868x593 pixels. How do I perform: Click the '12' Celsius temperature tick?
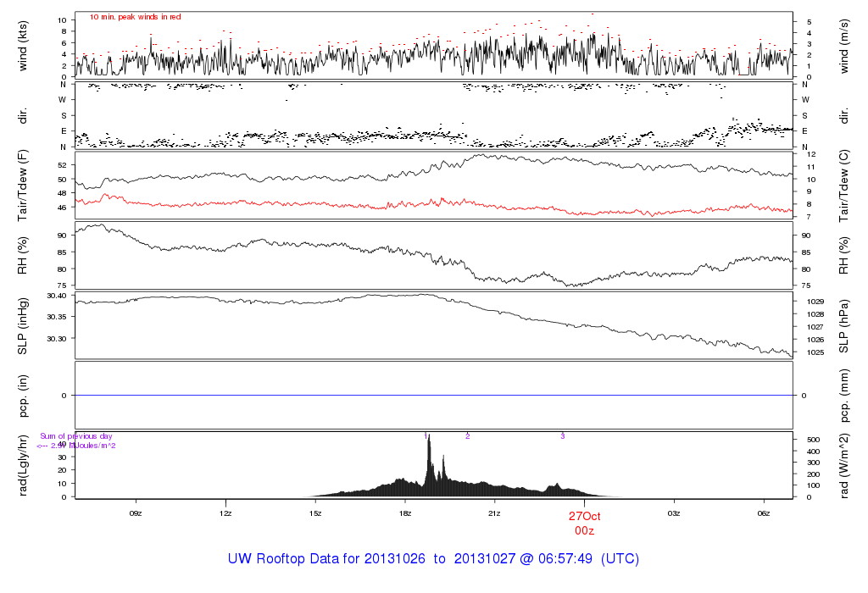811,154
